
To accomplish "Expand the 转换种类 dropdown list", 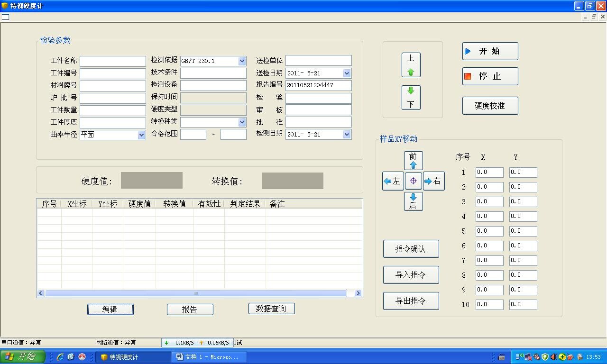I will tap(242, 122).
